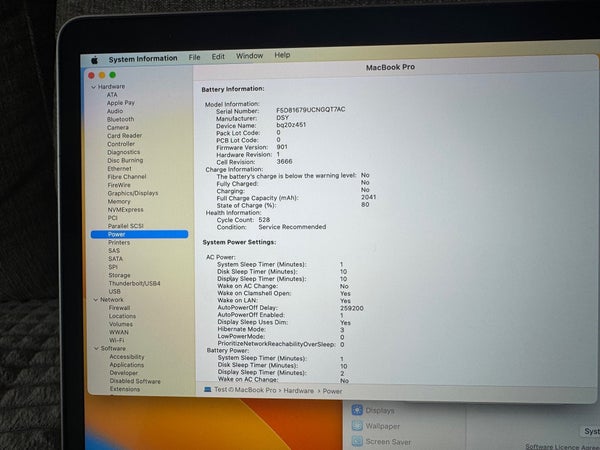600x450 pixels.
Task: Select Locations under Network
Action: [x=122, y=316]
